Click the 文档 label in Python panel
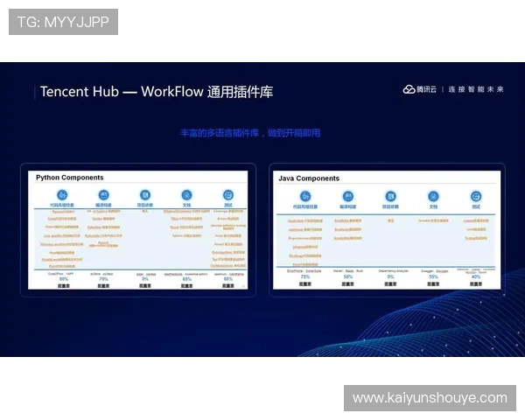This screenshot has width=525, height=420. [x=186, y=205]
